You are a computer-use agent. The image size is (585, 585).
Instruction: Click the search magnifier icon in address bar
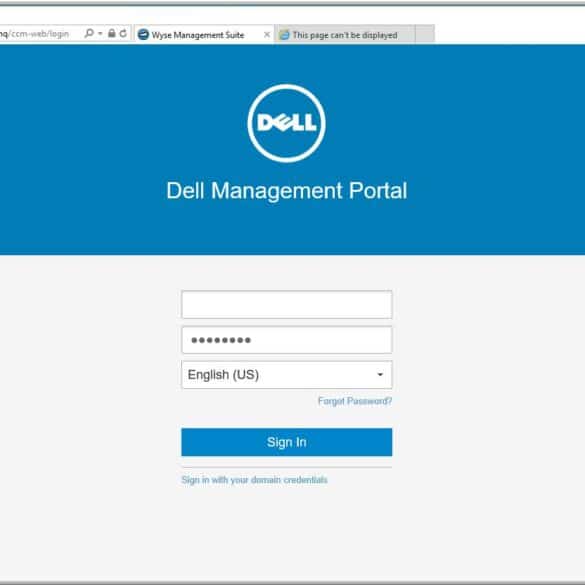[89, 33]
